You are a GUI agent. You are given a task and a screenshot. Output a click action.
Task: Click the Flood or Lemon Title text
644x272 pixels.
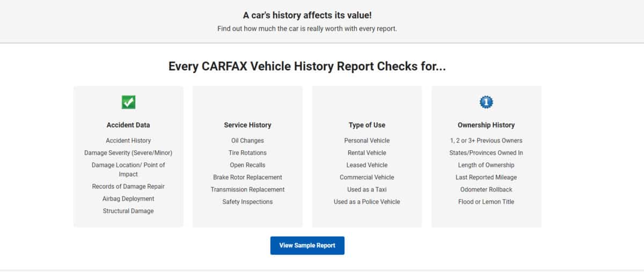[x=486, y=202]
